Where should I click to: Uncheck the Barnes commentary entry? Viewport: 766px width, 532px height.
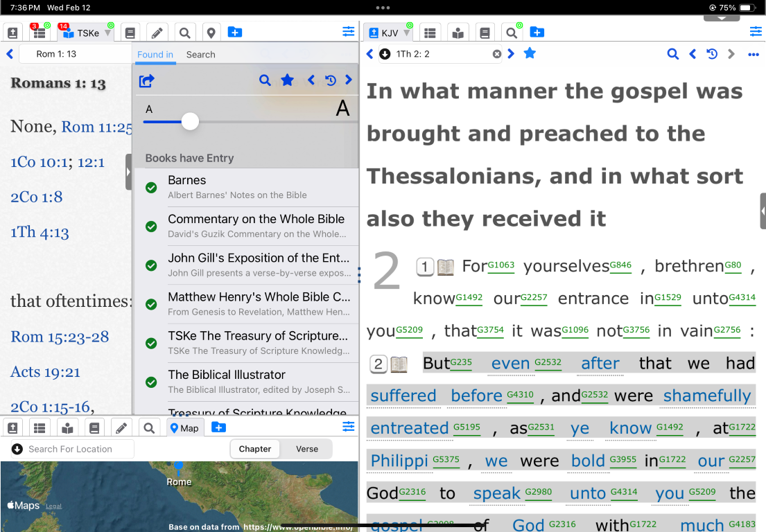(151, 187)
